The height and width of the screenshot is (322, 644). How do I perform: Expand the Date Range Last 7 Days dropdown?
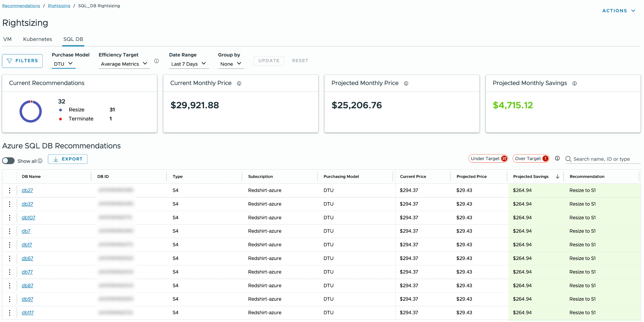(x=188, y=64)
